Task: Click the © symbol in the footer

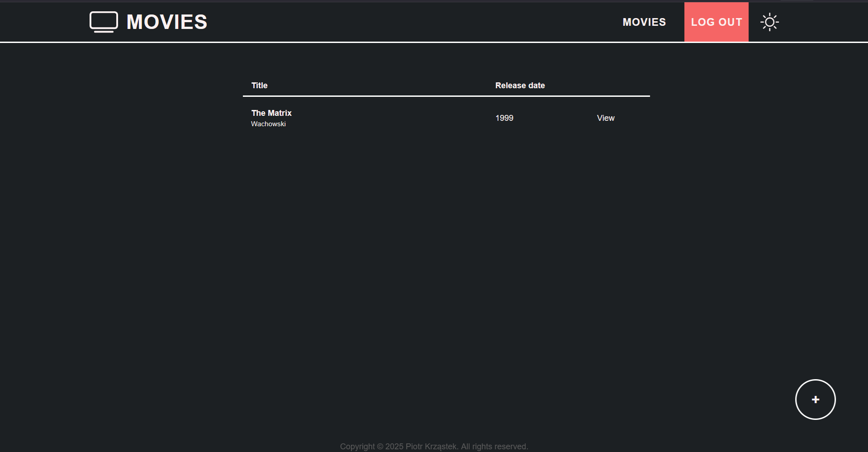Action: pyautogui.click(x=380, y=447)
